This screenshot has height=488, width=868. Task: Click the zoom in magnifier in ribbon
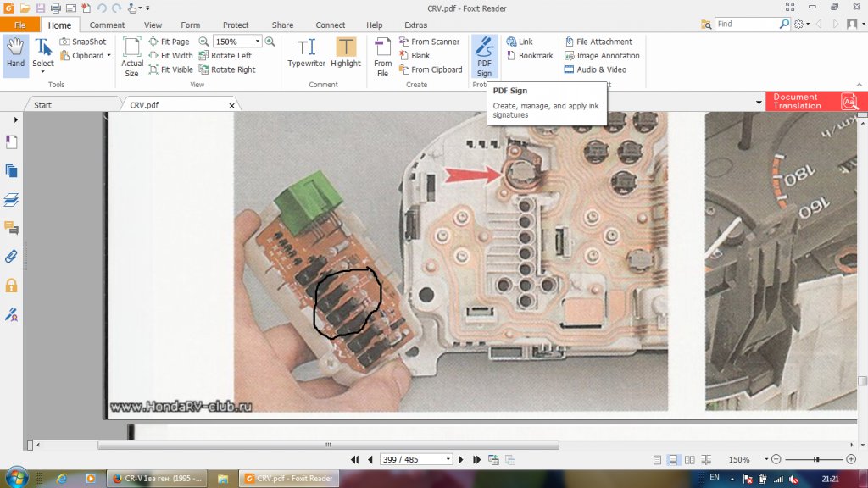pyautogui.click(x=270, y=42)
